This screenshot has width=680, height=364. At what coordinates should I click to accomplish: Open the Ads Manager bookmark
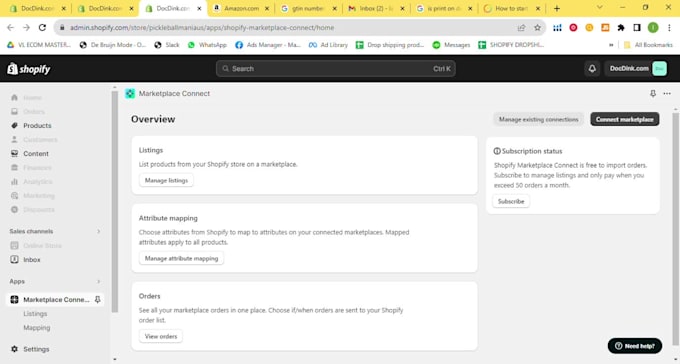tap(268, 45)
